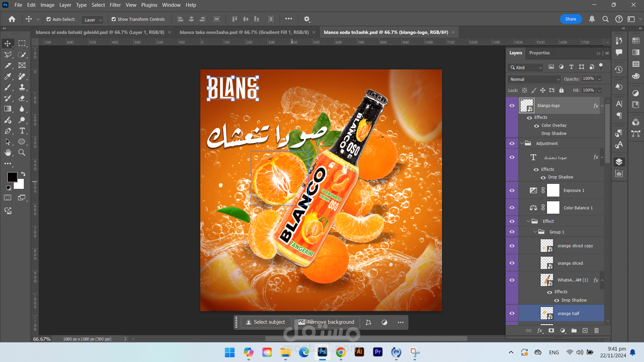The image size is (644, 362).
Task: Create new adjustment layer icon
Action: [x=563, y=330]
